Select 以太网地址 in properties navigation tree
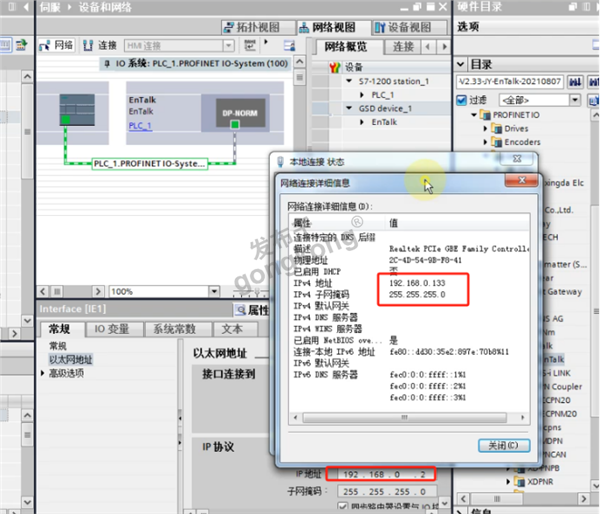This screenshot has height=514, width=600. (x=71, y=359)
